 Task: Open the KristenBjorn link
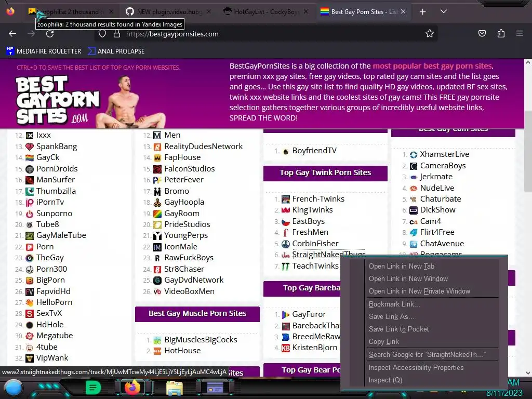[314, 348]
